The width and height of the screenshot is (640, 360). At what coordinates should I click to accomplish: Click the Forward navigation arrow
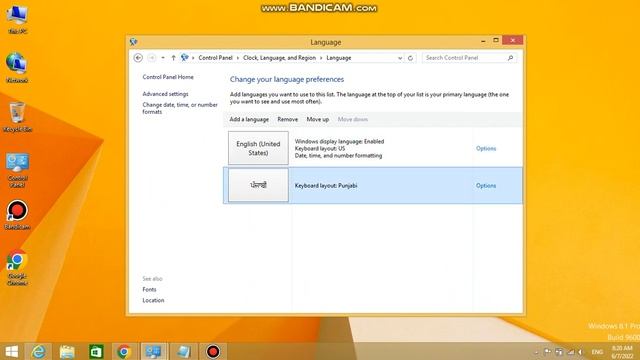coord(151,58)
